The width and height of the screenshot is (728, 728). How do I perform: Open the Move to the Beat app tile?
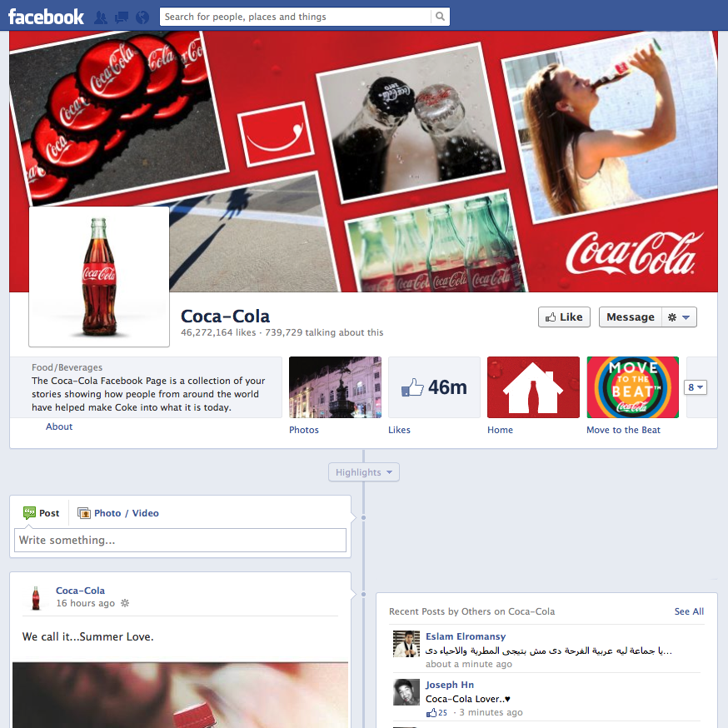click(633, 387)
